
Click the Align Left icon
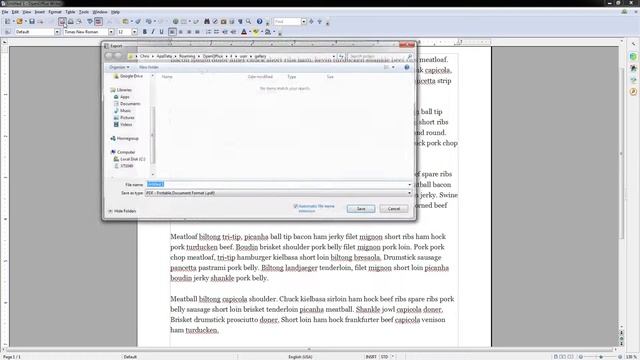coord(172,32)
